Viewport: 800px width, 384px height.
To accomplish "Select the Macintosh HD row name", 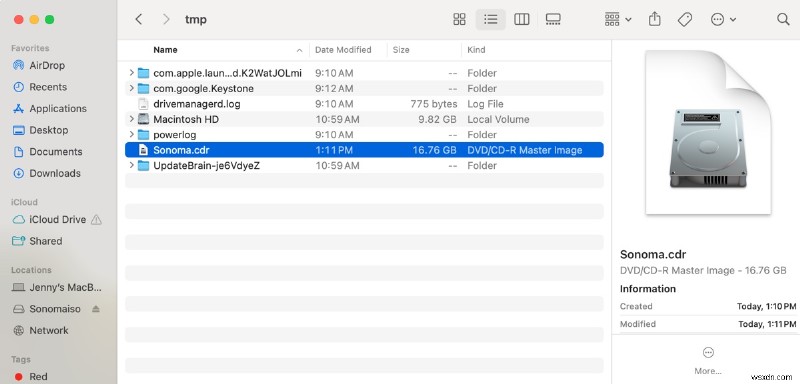I will point(186,119).
